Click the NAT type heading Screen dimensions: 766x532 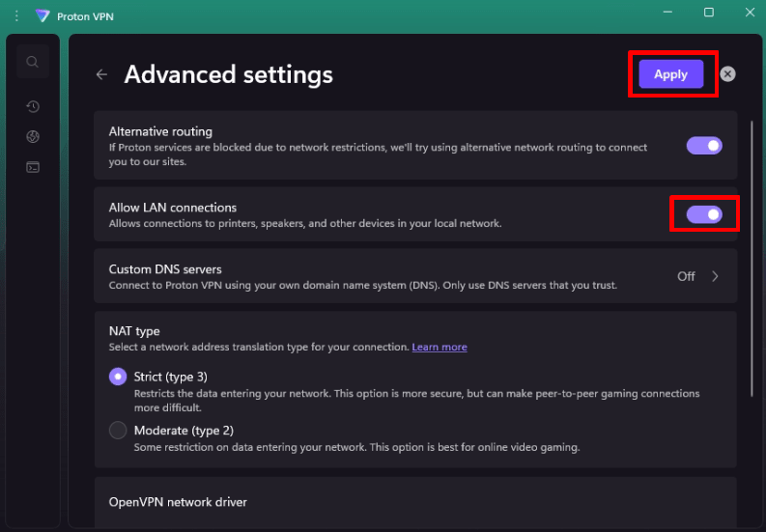click(x=134, y=331)
